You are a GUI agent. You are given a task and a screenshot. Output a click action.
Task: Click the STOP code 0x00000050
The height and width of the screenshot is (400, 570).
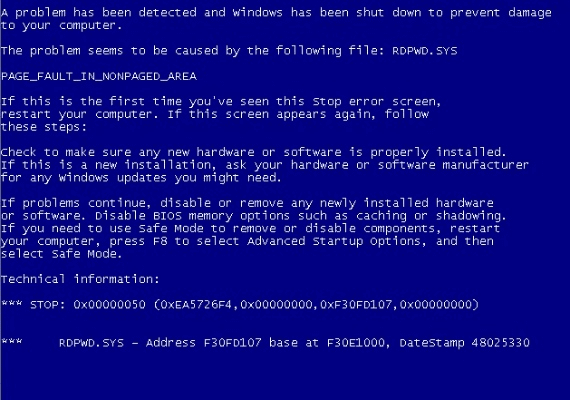point(109,304)
